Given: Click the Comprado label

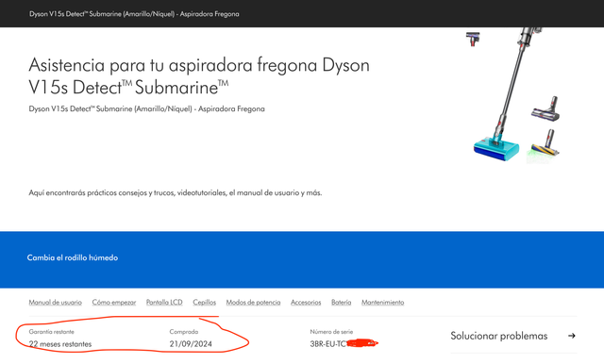Looking at the screenshot, I should point(184,332).
